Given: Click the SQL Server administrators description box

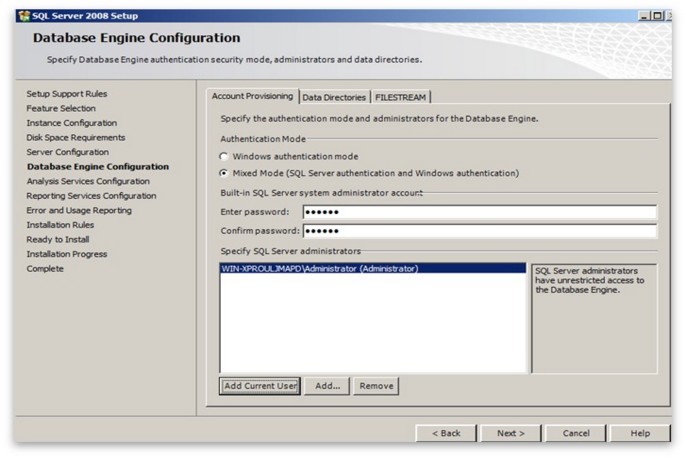Looking at the screenshot, I should coord(594,318).
